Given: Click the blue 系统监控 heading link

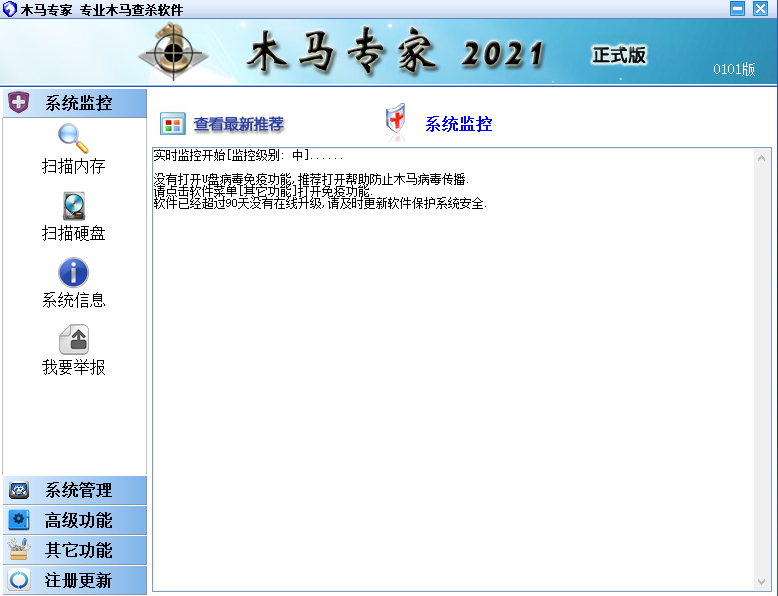Looking at the screenshot, I should 458,124.
